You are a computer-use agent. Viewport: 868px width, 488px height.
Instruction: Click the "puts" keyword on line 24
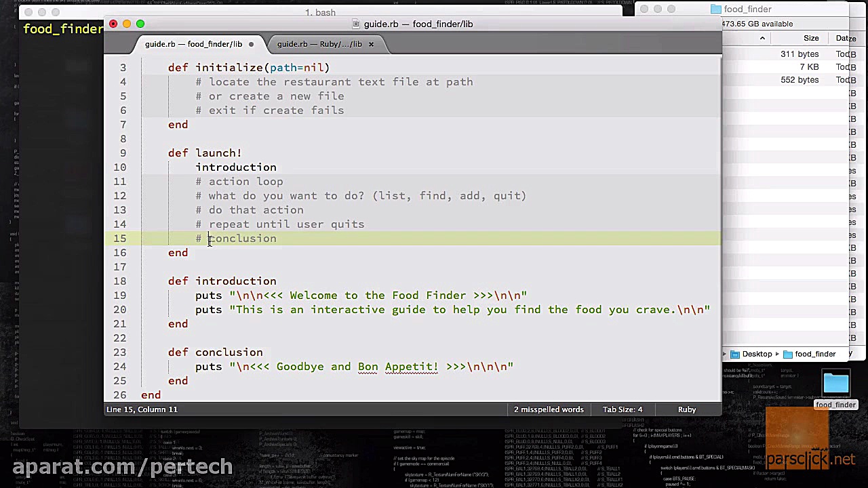pos(208,367)
